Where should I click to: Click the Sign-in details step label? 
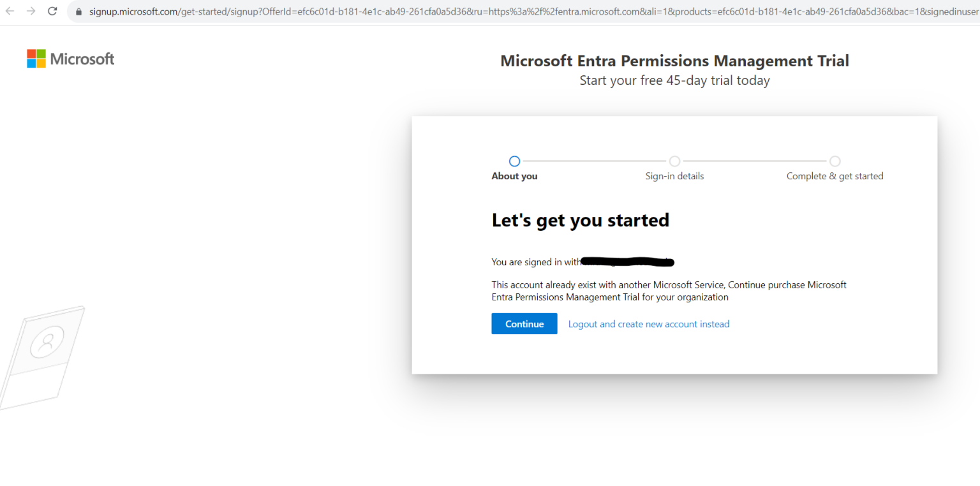674,175
